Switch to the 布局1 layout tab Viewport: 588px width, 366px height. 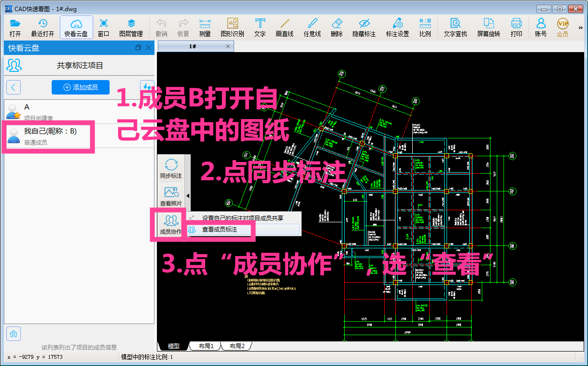click(206, 346)
